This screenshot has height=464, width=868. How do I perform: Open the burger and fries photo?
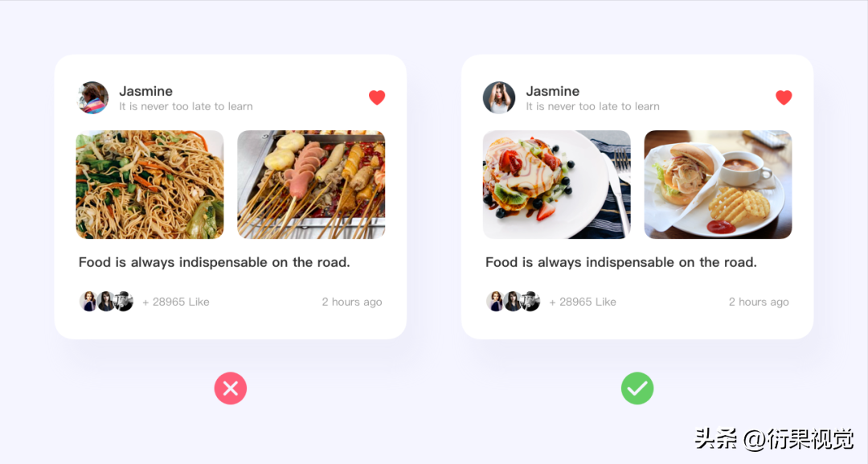coord(718,184)
